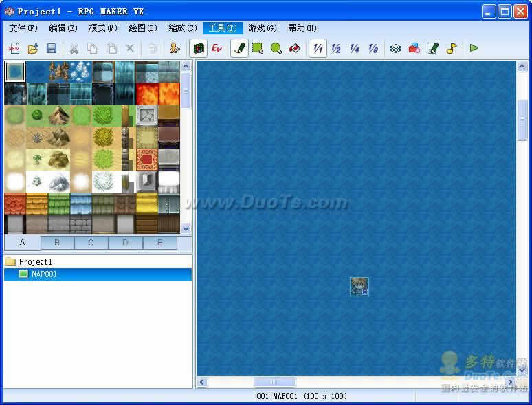Click the Cut scissors icon
This screenshot has width=532, height=405.
(x=74, y=48)
